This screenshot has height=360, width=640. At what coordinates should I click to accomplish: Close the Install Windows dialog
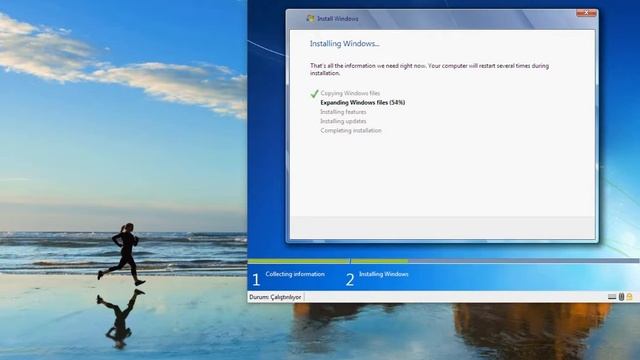pos(586,13)
